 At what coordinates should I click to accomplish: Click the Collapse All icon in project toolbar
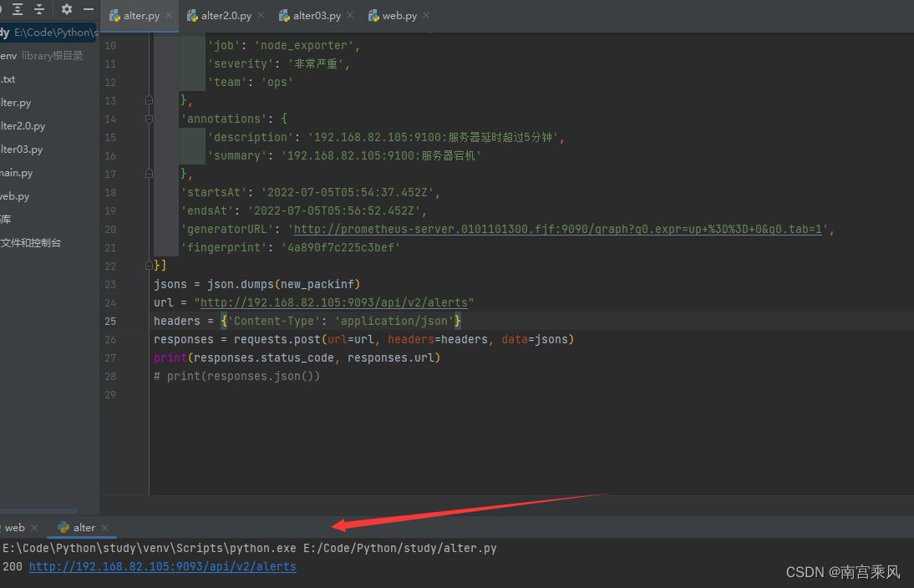[39, 8]
